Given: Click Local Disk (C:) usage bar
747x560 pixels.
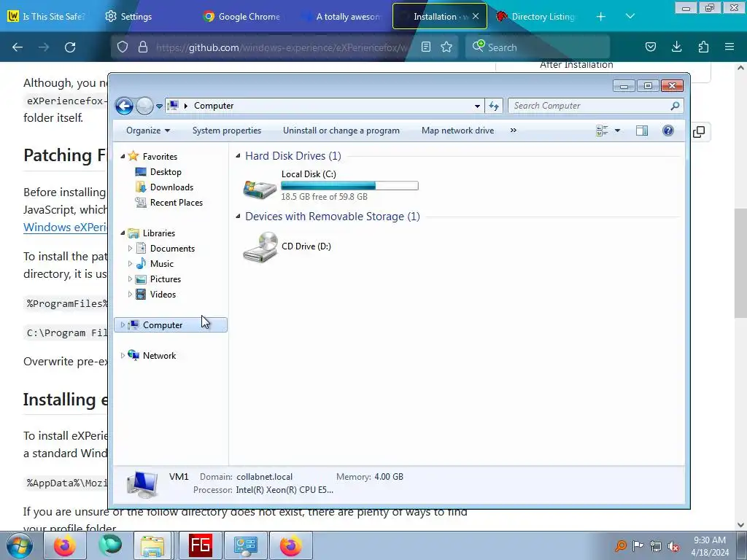Looking at the screenshot, I should click(x=349, y=186).
